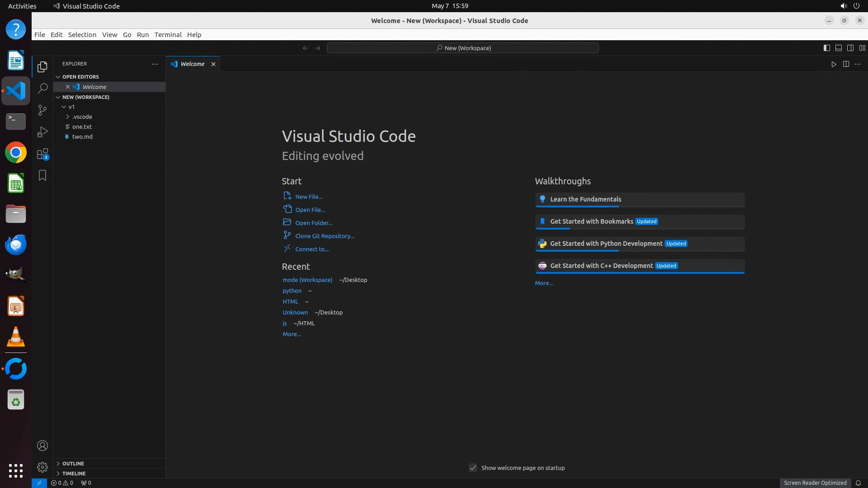Open the Terminal menu
The image size is (868, 488).
168,35
